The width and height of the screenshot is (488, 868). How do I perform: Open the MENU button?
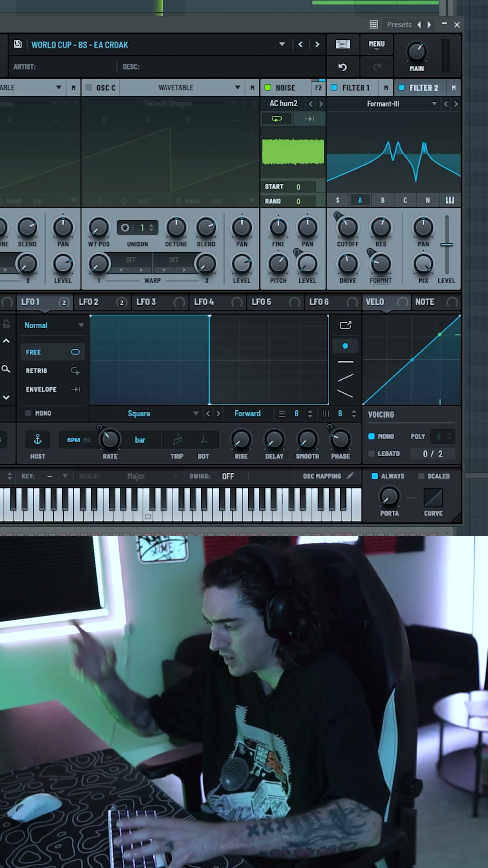coord(376,44)
